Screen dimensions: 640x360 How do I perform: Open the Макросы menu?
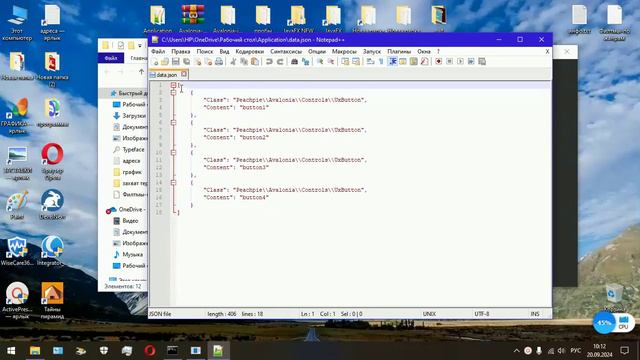coord(344,51)
